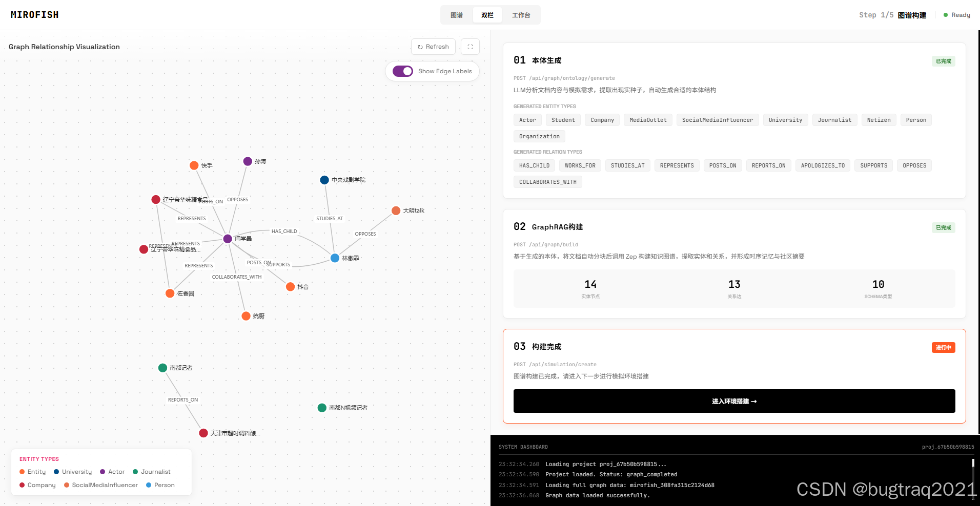Screen dimensions: 980x506
Task: Click the proj_67b50b598815 project ID
Action: (948, 447)
